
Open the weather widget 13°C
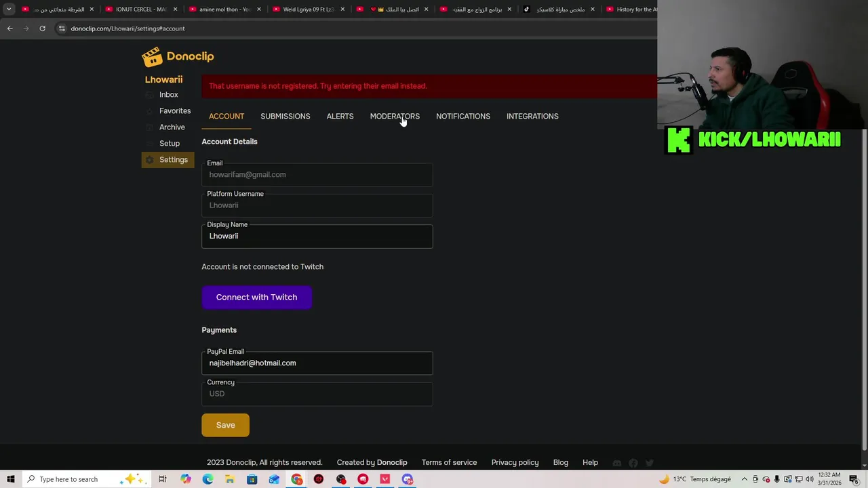point(695,479)
